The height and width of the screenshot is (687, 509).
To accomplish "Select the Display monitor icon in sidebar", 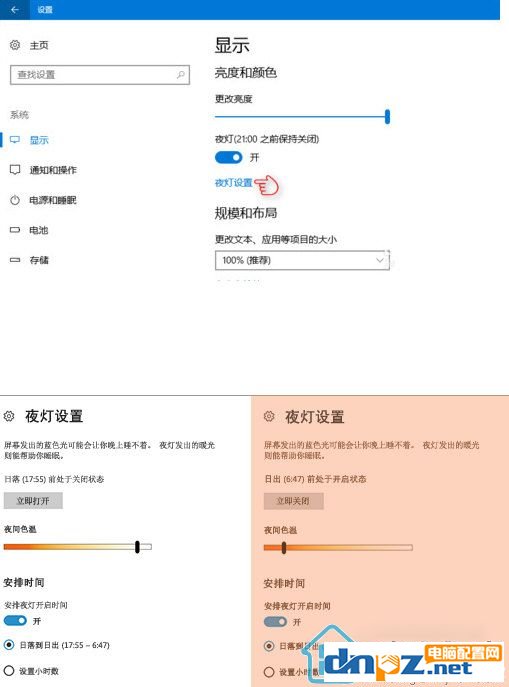I will 15,140.
